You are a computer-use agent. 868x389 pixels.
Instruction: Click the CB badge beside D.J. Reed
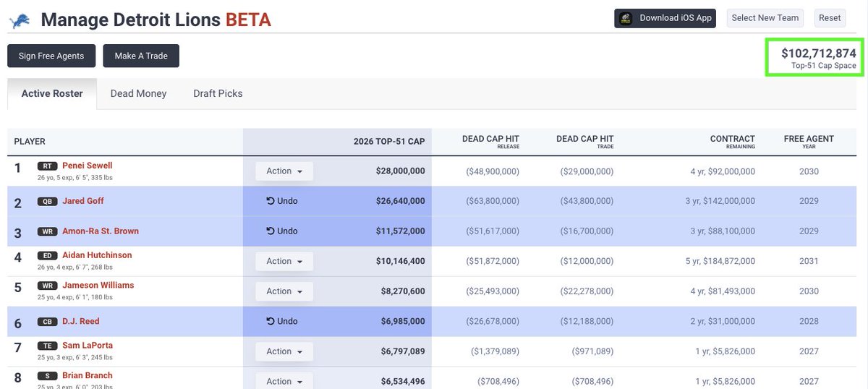(x=48, y=322)
